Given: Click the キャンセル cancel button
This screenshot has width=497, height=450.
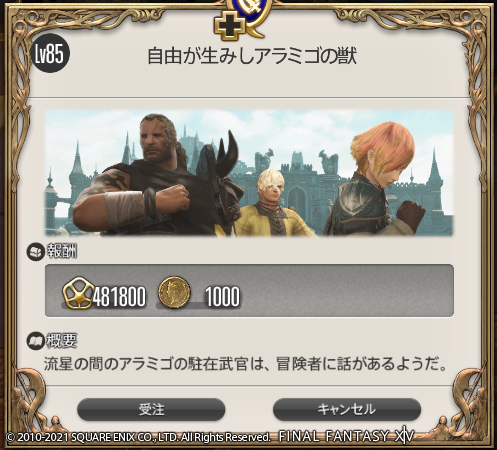Looking at the screenshot, I should [x=347, y=409].
